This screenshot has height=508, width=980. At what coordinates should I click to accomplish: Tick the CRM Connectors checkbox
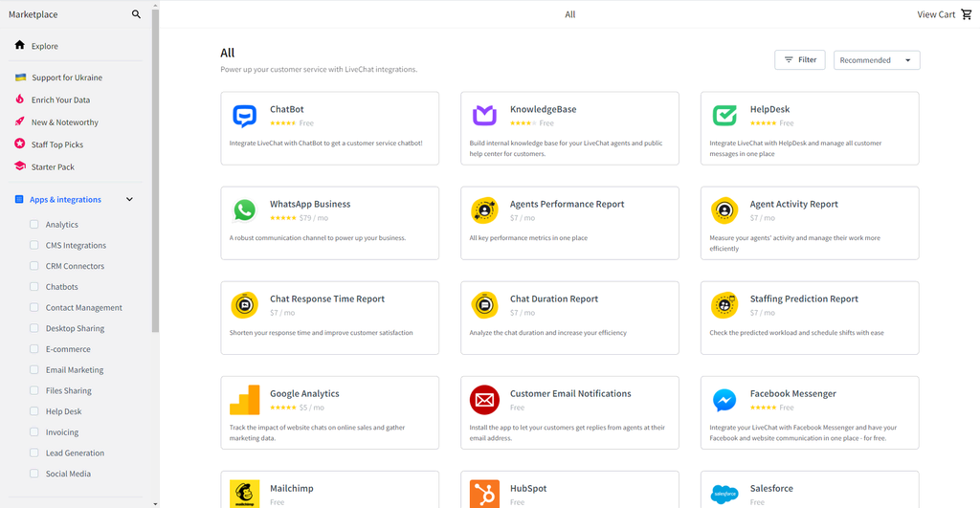(x=34, y=266)
